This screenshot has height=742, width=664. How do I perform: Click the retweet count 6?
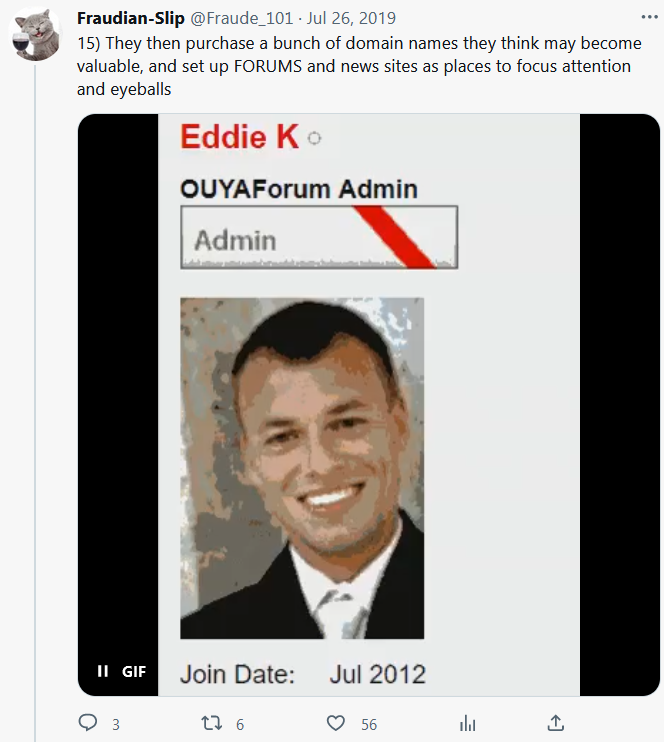240,724
